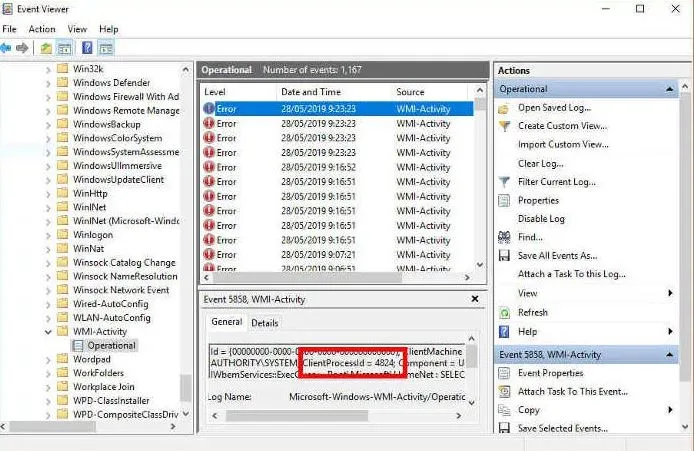The image size is (694, 451).
Task: Click the Event Properties icon
Action: click(x=504, y=373)
